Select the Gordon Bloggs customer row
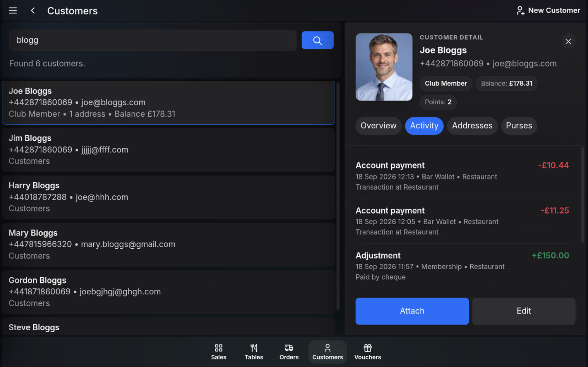The image size is (588, 367). coord(168,292)
